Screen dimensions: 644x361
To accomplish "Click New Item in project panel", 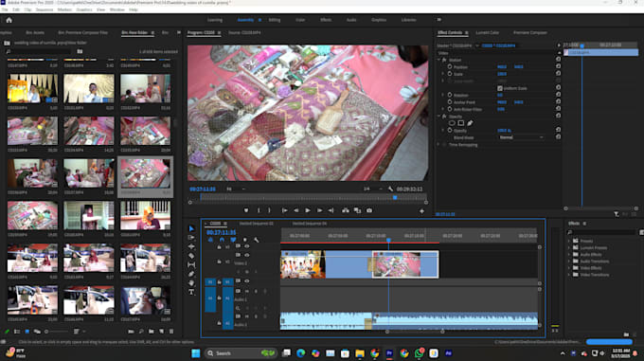I will point(161,332).
